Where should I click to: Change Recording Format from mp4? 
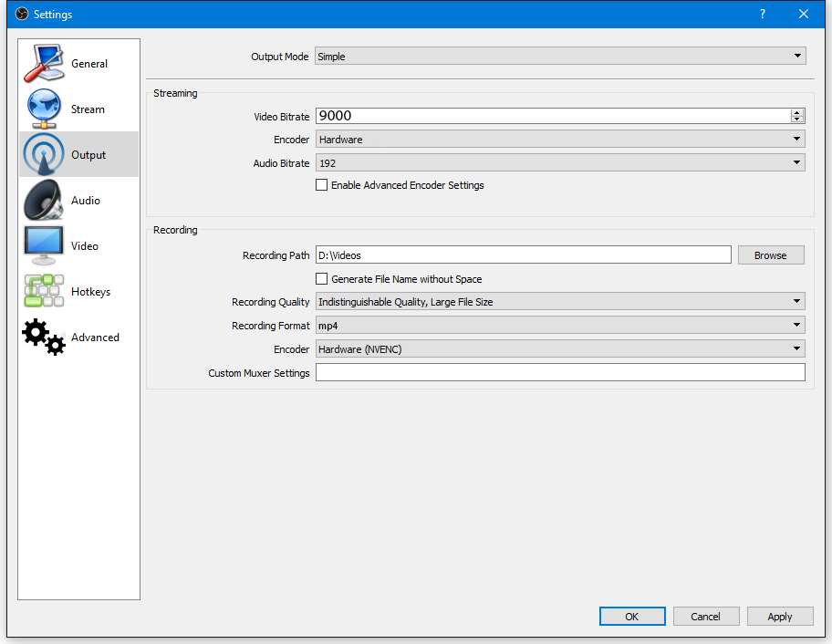click(x=560, y=326)
